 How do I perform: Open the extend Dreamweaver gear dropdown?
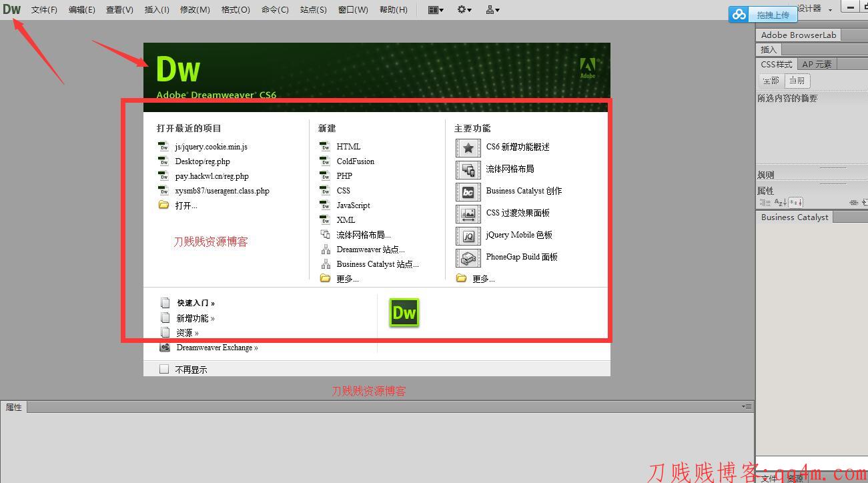(464, 9)
